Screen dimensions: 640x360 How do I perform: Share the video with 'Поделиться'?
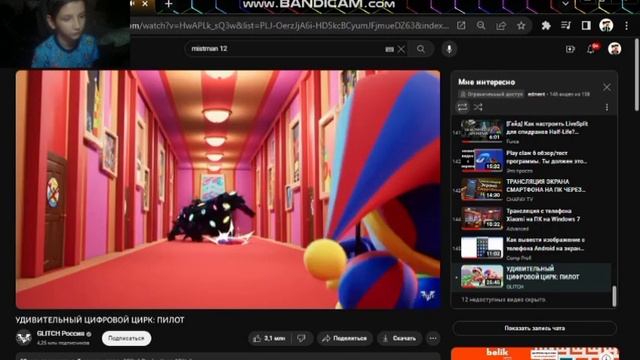coord(344,338)
